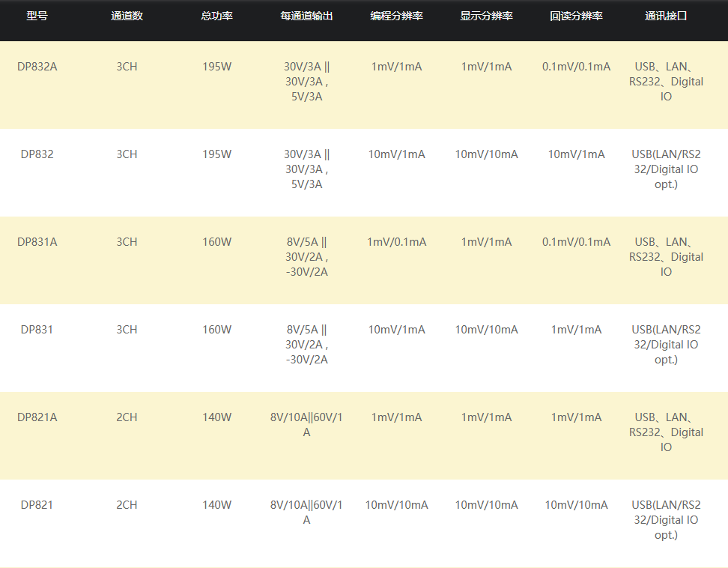Click the 8V/5A output cell for DP831A
Viewport: 728px width, 568px height.
[306, 257]
